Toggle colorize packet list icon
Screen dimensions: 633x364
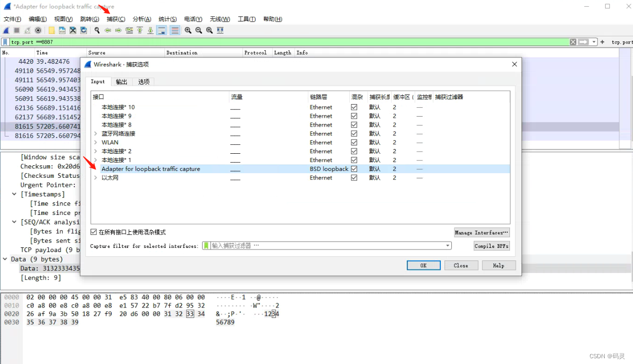tap(175, 30)
